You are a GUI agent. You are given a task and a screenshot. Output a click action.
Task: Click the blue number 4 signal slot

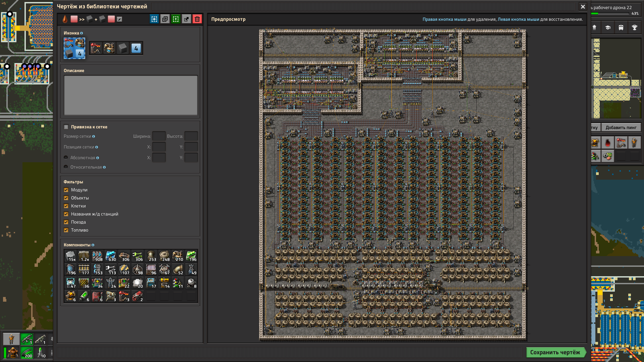[x=136, y=48]
